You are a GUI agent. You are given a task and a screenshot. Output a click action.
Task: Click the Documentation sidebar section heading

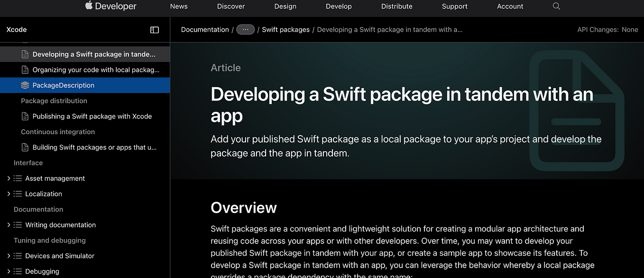[x=38, y=209]
